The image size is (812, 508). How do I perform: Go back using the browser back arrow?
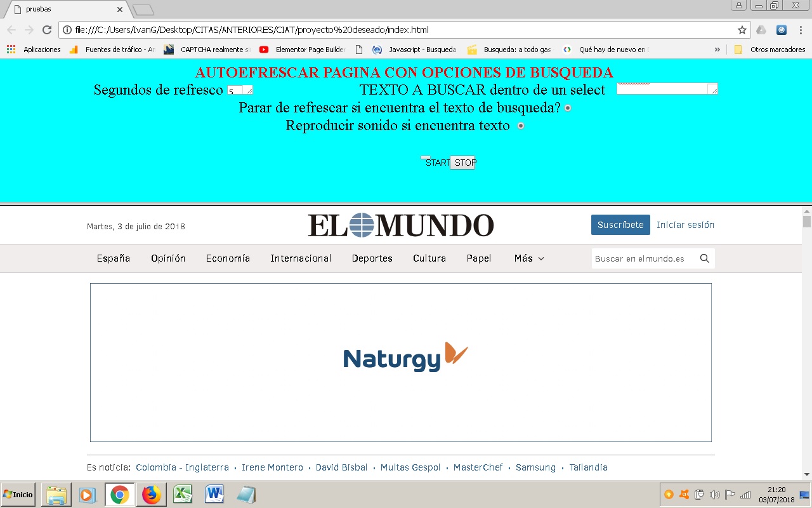(x=11, y=30)
